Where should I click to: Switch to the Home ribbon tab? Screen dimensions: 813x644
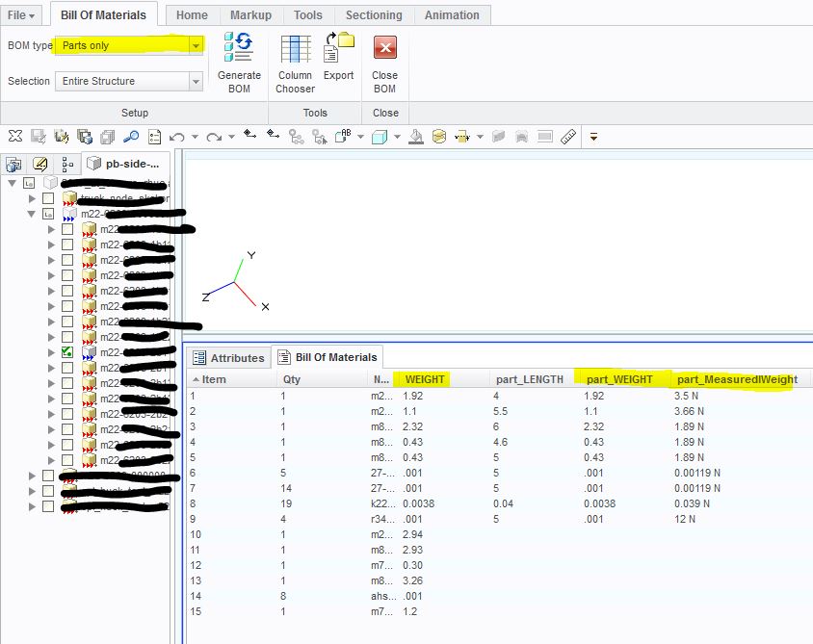point(192,15)
